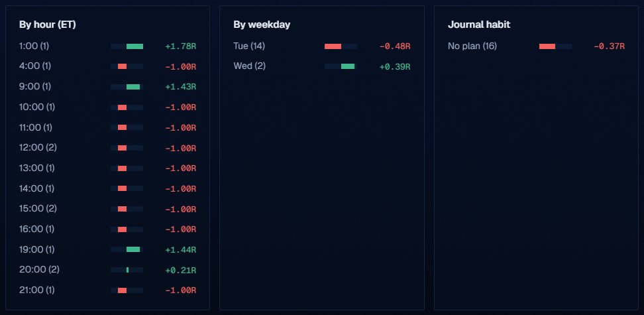Click the By weekday heading
Viewport: 644px width, 315px height.
click(262, 25)
